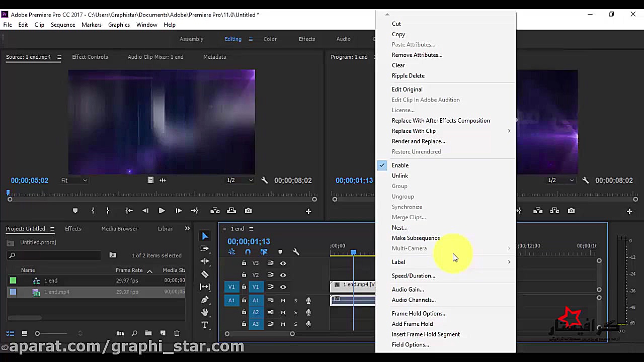Select the Razor tool in the tools panel
644x362 pixels.
(x=205, y=274)
